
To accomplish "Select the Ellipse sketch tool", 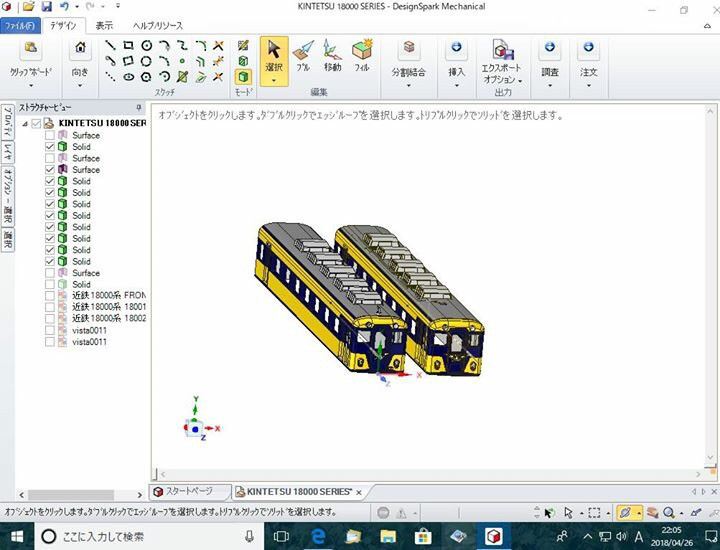I will point(128,76).
